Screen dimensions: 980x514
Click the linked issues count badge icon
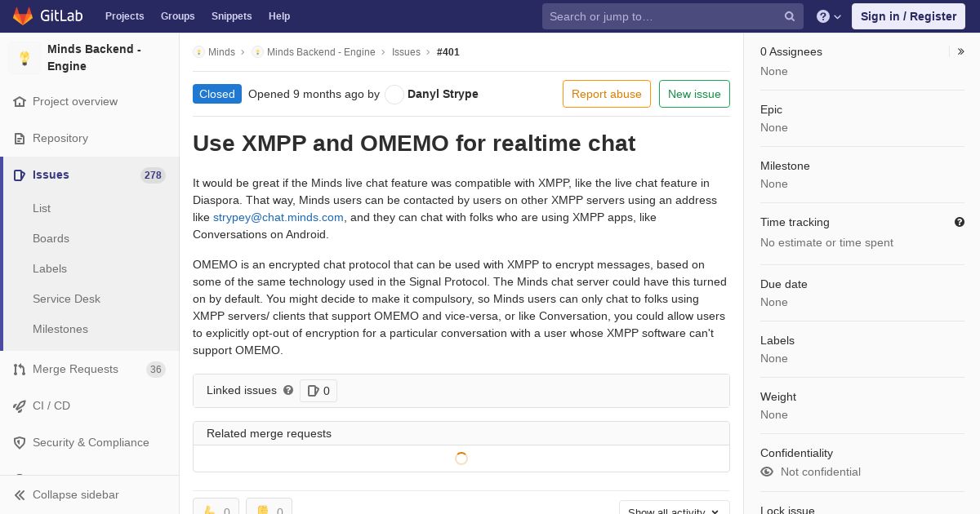tap(313, 392)
